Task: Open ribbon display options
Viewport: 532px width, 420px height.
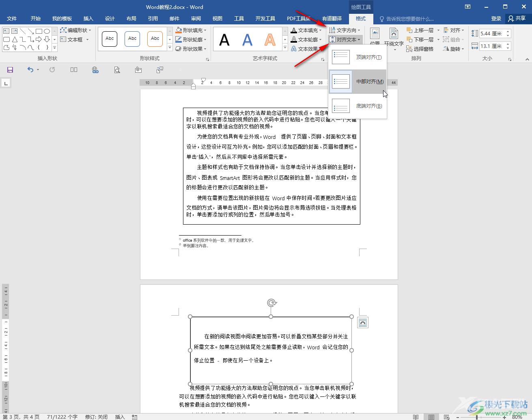Action: tap(468, 7)
